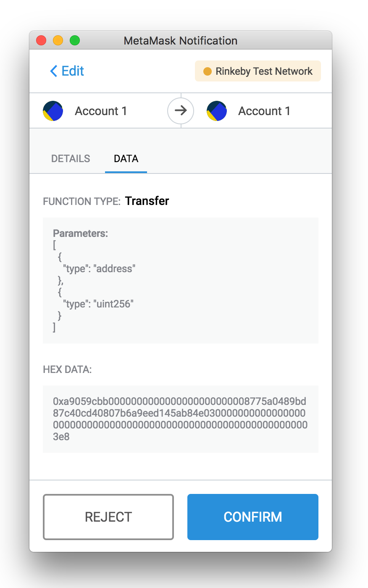Screen dimensions: 368x588
Task: Click the arrow icon between the two accounts
Action: 181,110
